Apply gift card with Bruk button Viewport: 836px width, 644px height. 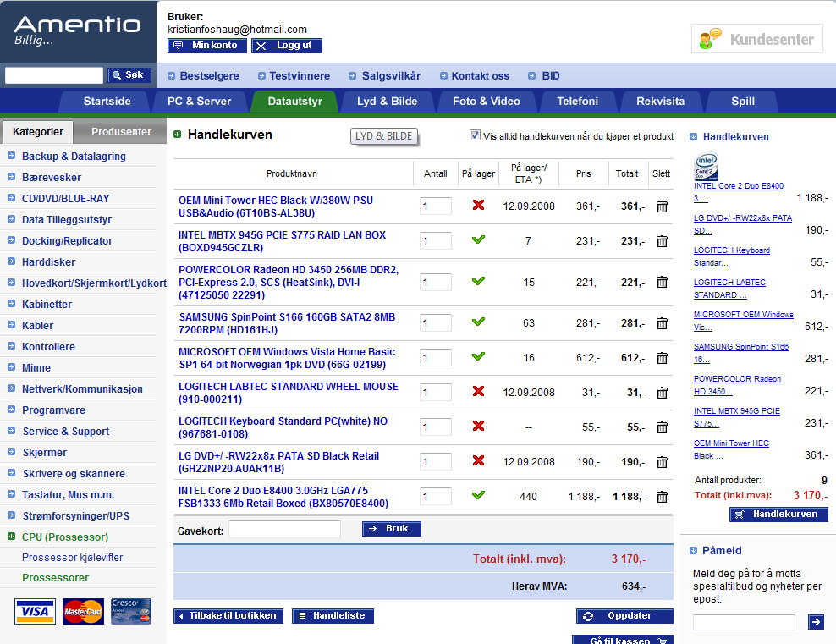(391, 528)
